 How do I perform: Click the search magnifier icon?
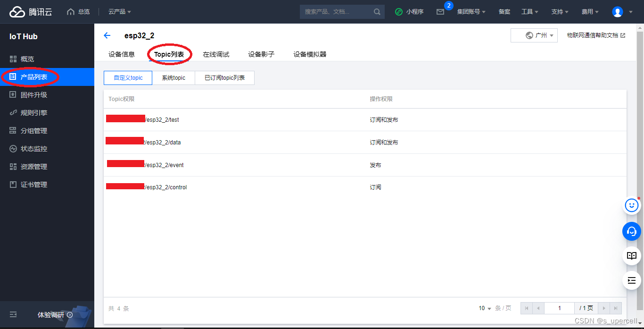tap(377, 12)
